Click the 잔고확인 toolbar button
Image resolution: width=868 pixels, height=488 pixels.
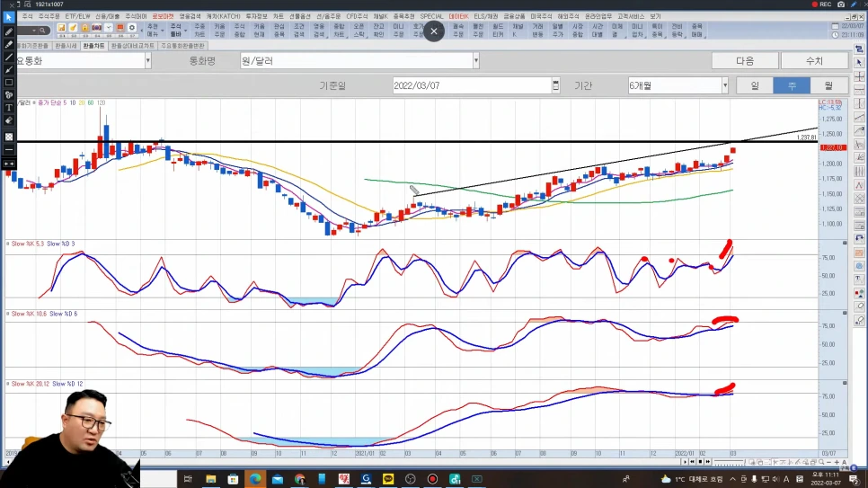pyautogui.click(x=378, y=30)
